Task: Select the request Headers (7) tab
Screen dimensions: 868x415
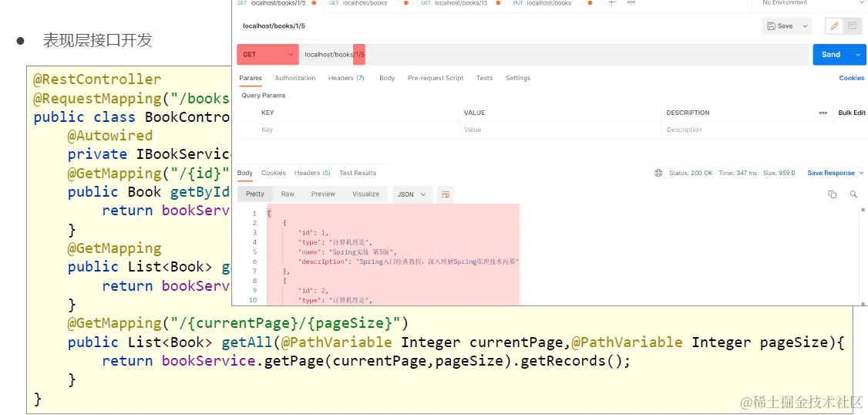Action: pyautogui.click(x=346, y=78)
